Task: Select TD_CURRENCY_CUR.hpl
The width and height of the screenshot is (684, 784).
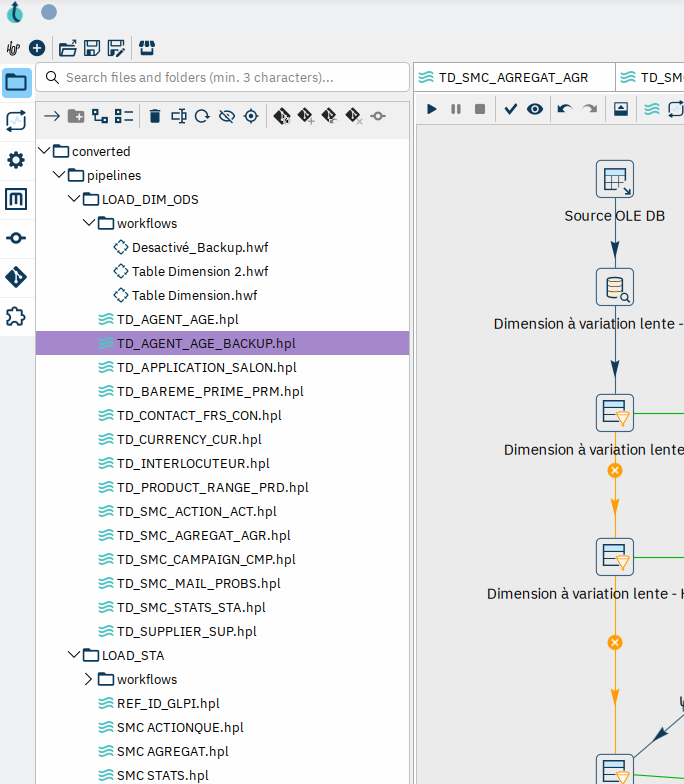Action: click(x=189, y=440)
